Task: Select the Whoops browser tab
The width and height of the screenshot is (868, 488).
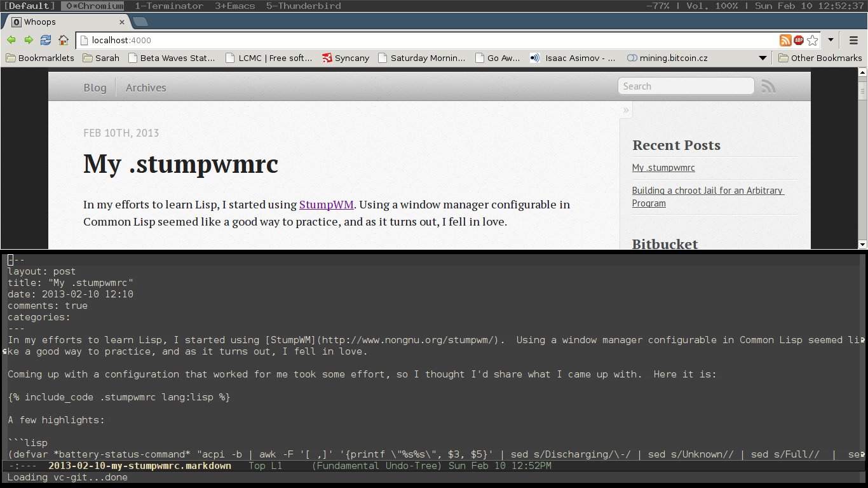Action: pos(67,22)
